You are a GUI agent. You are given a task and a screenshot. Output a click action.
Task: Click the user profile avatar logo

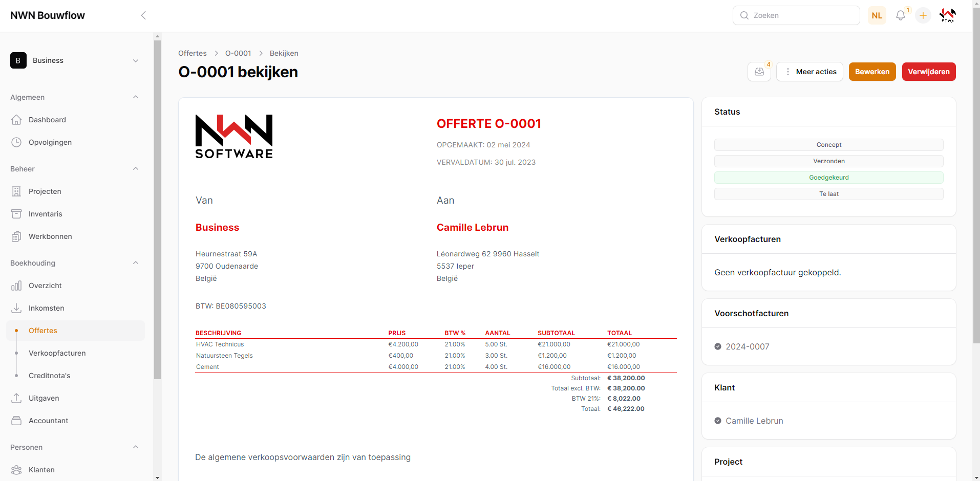[947, 15]
